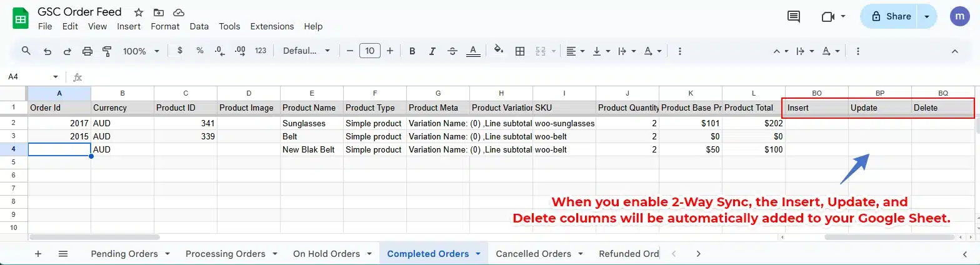980x265 pixels.
Task: Click the print icon in toolbar
Action: [87, 51]
